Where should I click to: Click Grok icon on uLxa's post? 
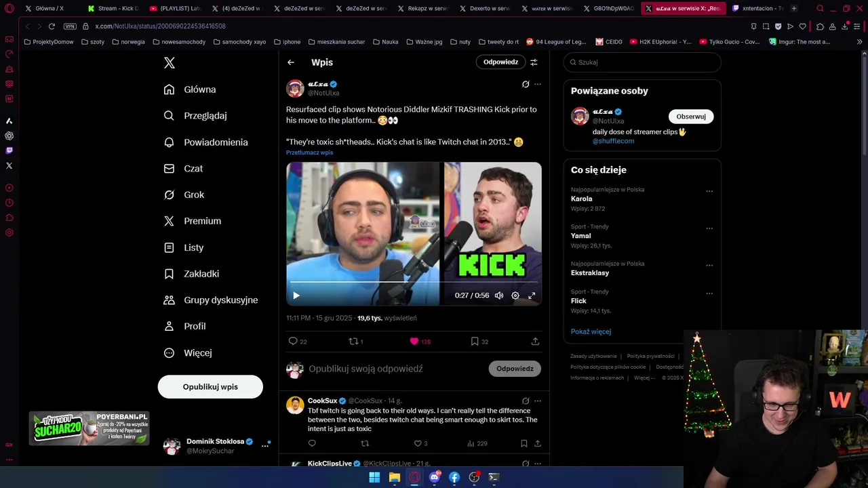click(526, 84)
